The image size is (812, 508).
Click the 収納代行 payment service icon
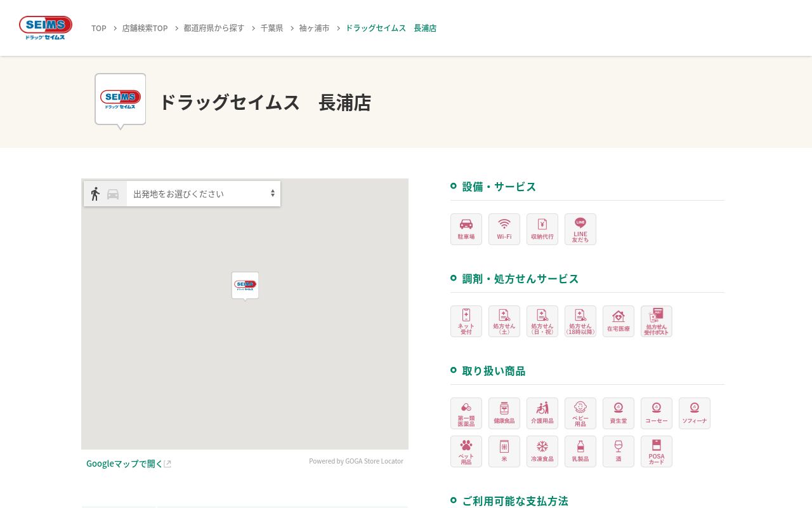(x=542, y=229)
